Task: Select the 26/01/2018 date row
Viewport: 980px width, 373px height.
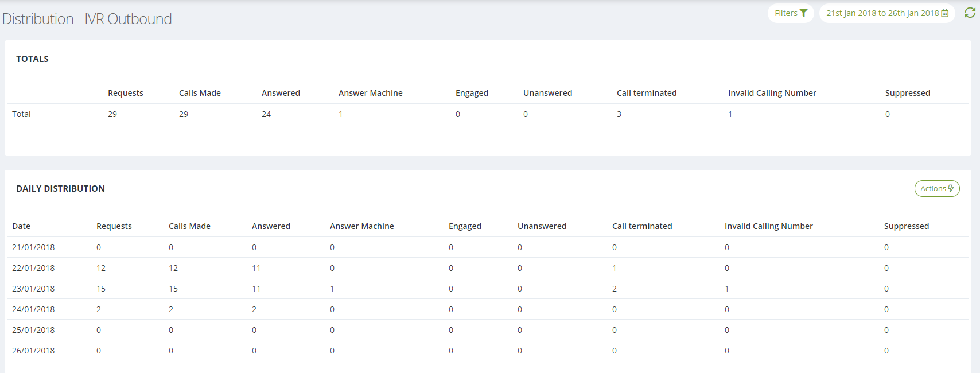Action: click(487, 351)
